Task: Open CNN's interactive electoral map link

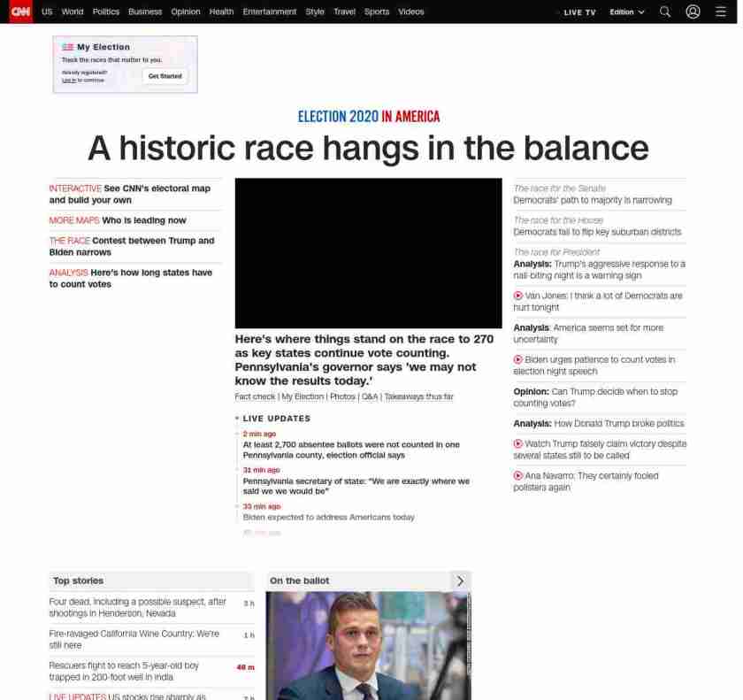Action: (130, 195)
